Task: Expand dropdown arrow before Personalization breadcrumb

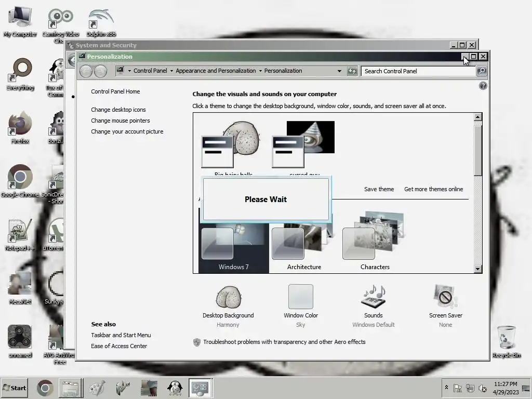Action: coord(260,71)
